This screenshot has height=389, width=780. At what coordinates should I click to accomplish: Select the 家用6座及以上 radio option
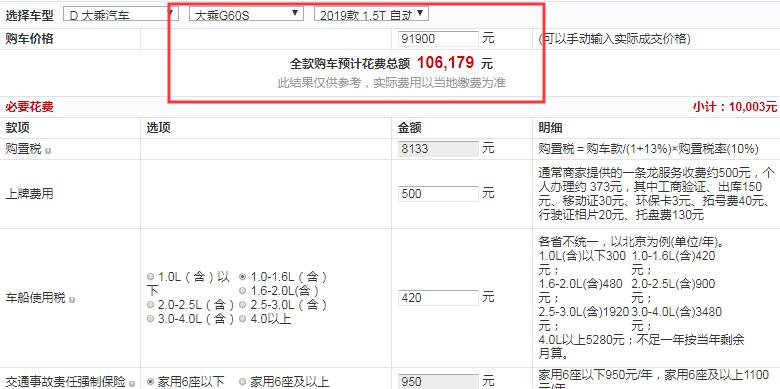[x=243, y=382]
